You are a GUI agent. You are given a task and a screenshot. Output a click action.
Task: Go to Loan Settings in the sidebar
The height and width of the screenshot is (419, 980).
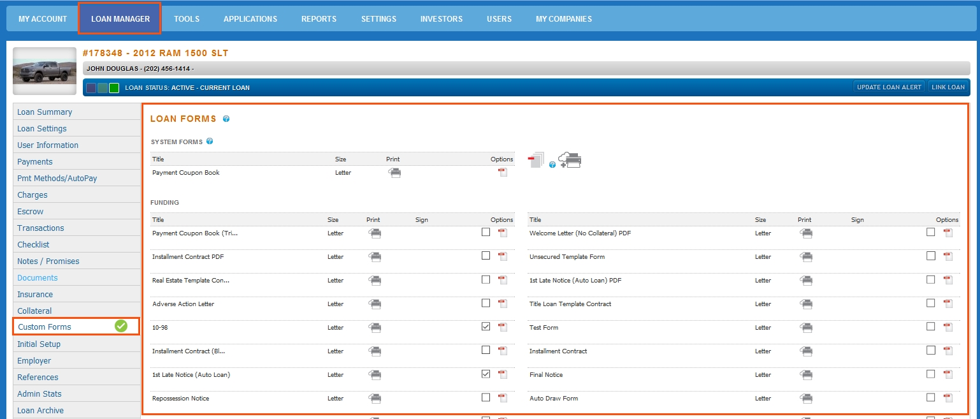click(x=76, y=128)
